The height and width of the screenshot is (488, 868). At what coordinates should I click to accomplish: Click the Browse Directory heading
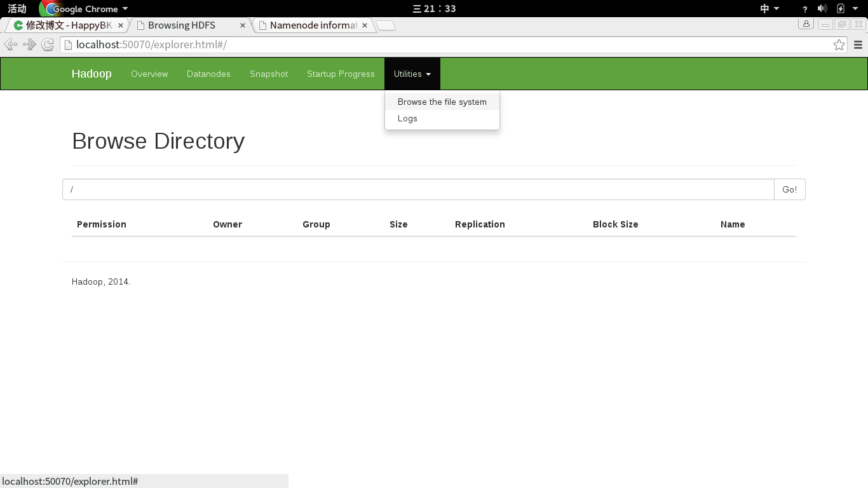tap(158, 141)
